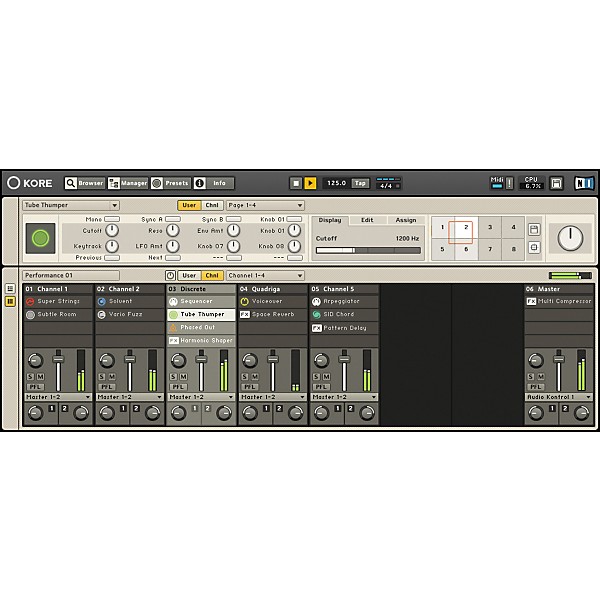Screen dimensions: 600x600
Task: Click the Play transport button
Action: pyautogui.click(x=310, y=183)
